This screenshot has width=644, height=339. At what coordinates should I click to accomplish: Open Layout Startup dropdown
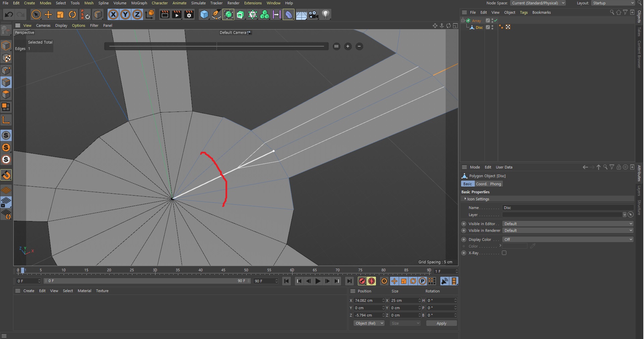tap(613, 3)
